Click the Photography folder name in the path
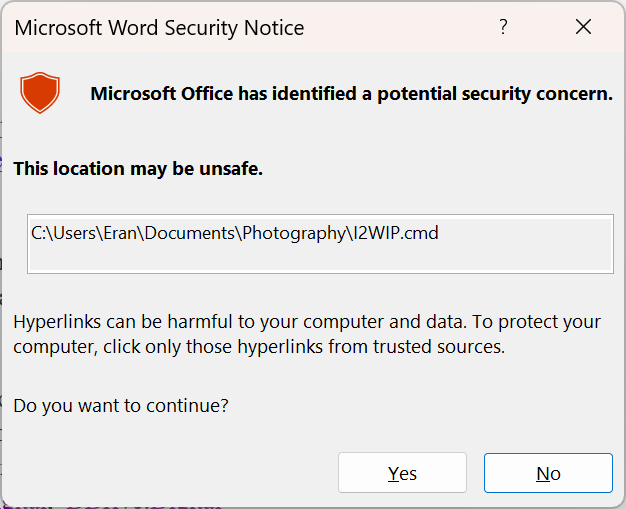 [292, 234]
